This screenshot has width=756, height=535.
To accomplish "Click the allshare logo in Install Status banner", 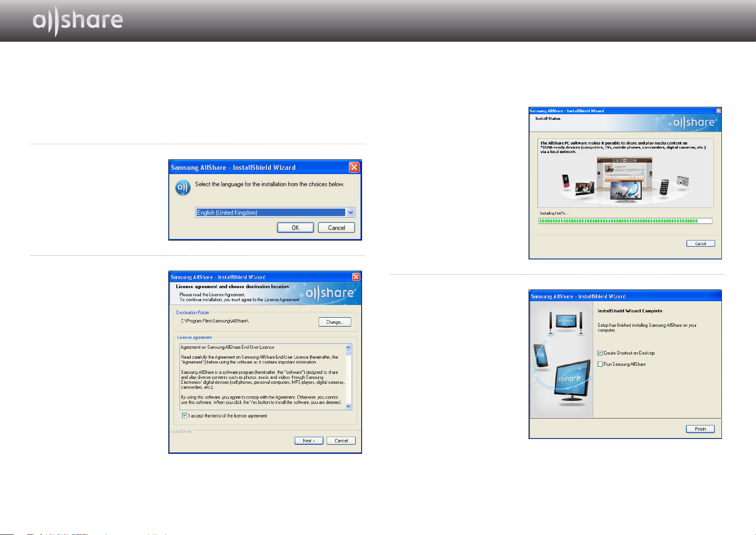I will coord(694,122).
